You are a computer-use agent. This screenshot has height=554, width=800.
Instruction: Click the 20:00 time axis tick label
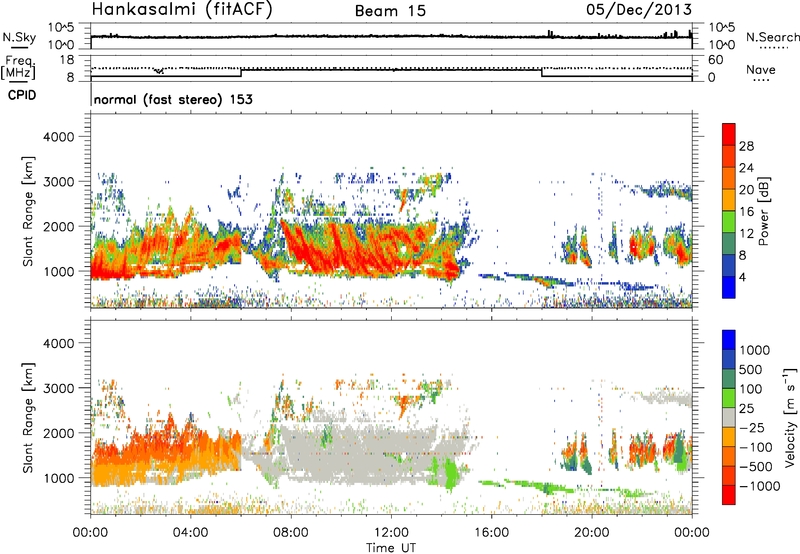coord(592,533)
